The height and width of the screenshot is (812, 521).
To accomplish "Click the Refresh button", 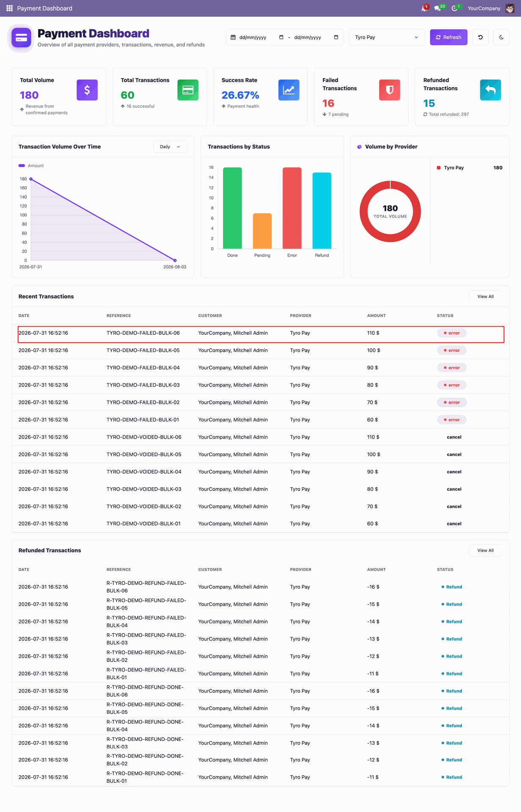I will 449,37.
